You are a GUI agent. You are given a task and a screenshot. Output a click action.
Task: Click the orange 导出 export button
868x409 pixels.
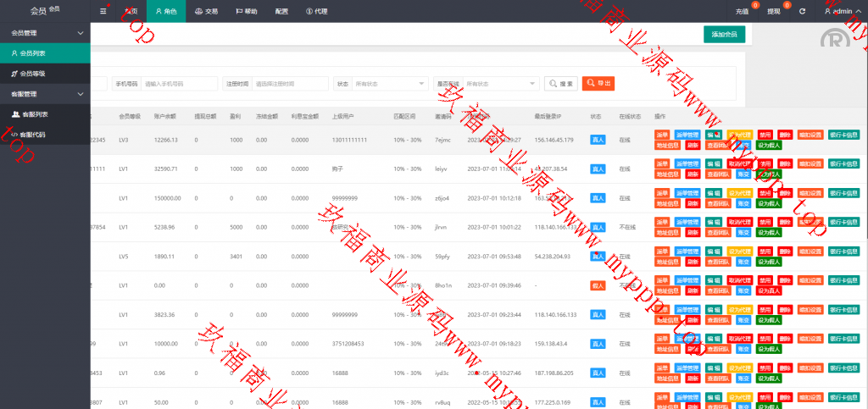(598, 84)
